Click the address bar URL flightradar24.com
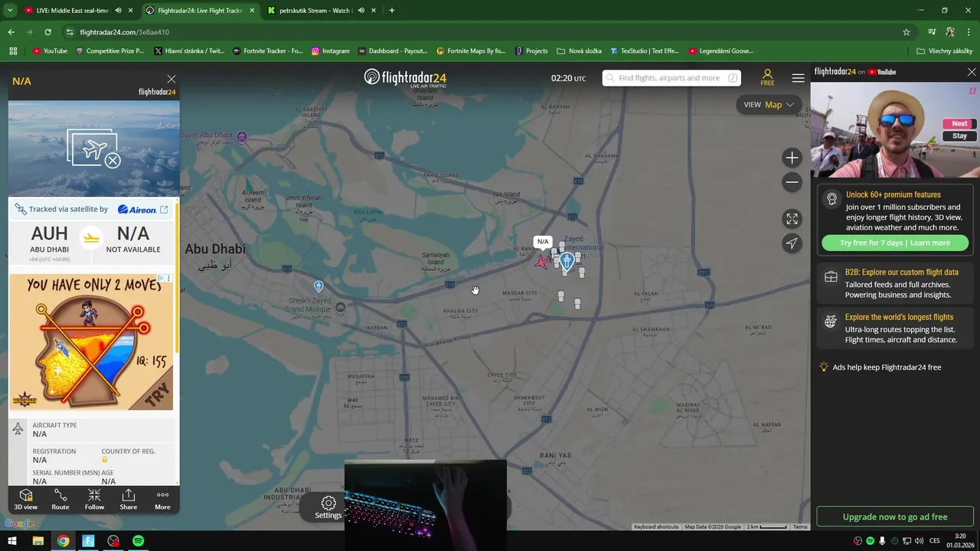980x551 pixels. (x=124, y=32)
